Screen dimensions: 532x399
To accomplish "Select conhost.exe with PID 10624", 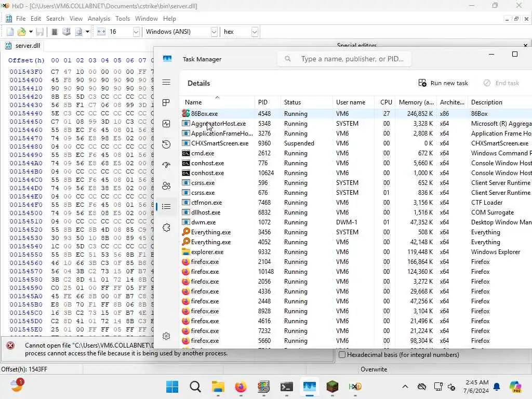I will click(355, 172).
